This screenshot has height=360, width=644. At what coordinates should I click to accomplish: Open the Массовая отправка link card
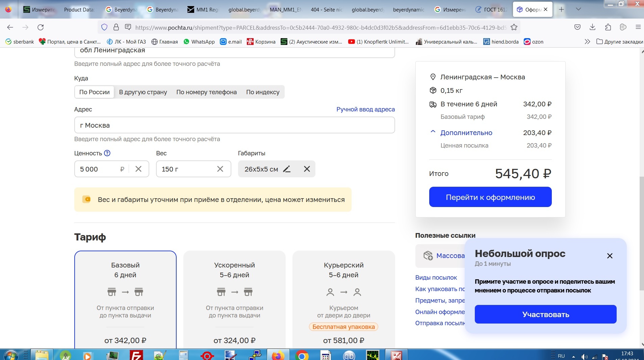[440, 256]
